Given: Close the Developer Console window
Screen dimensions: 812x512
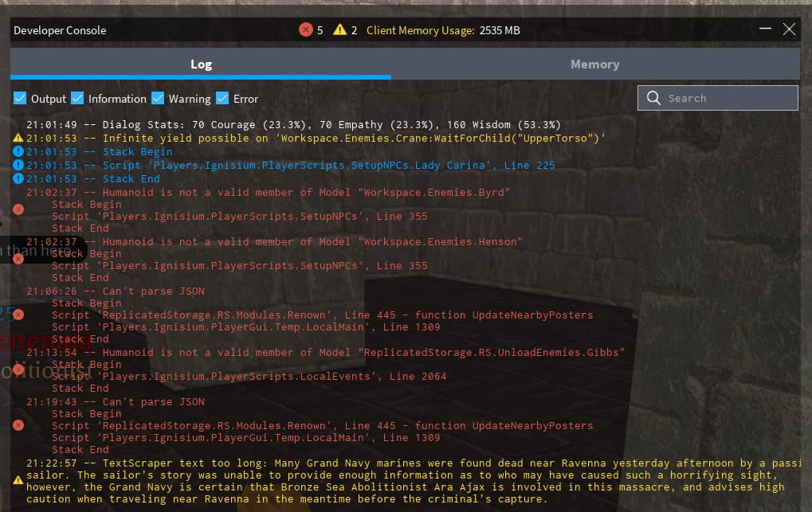Looking at the screenshot, I should [789, 29].
